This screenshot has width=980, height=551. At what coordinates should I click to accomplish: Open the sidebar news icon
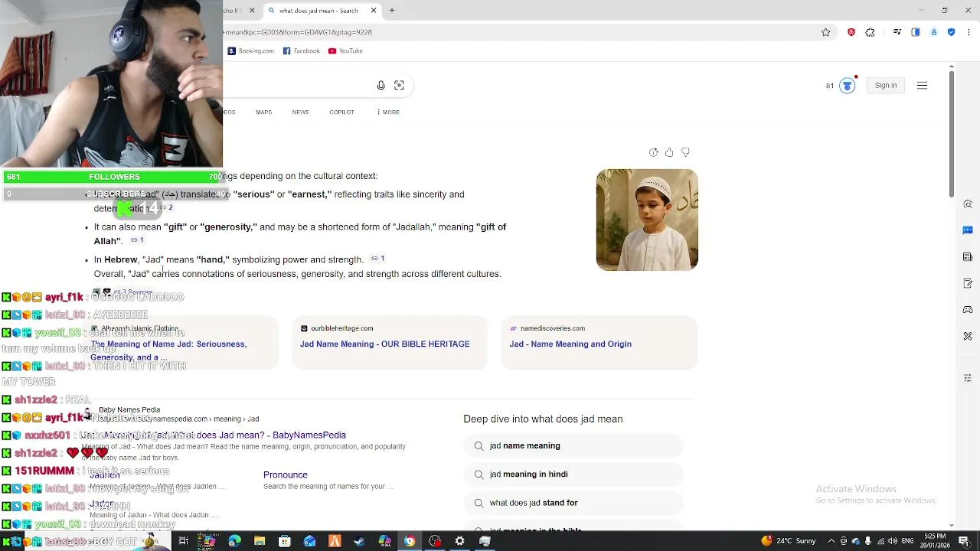[x=968, y=257]
